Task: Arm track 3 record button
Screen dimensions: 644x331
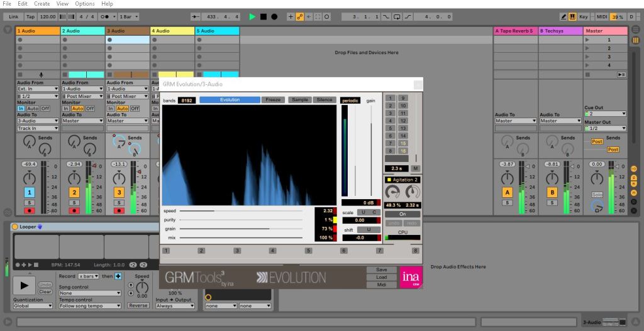Action: (118, 210)
